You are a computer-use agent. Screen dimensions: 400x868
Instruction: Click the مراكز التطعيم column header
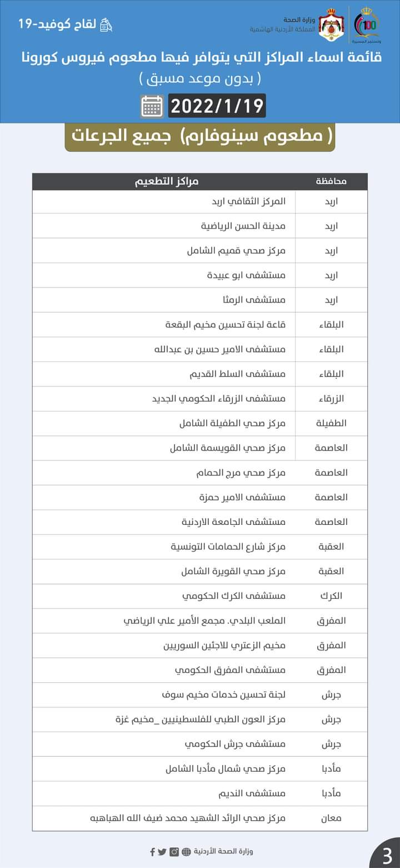tap(167, 182)
